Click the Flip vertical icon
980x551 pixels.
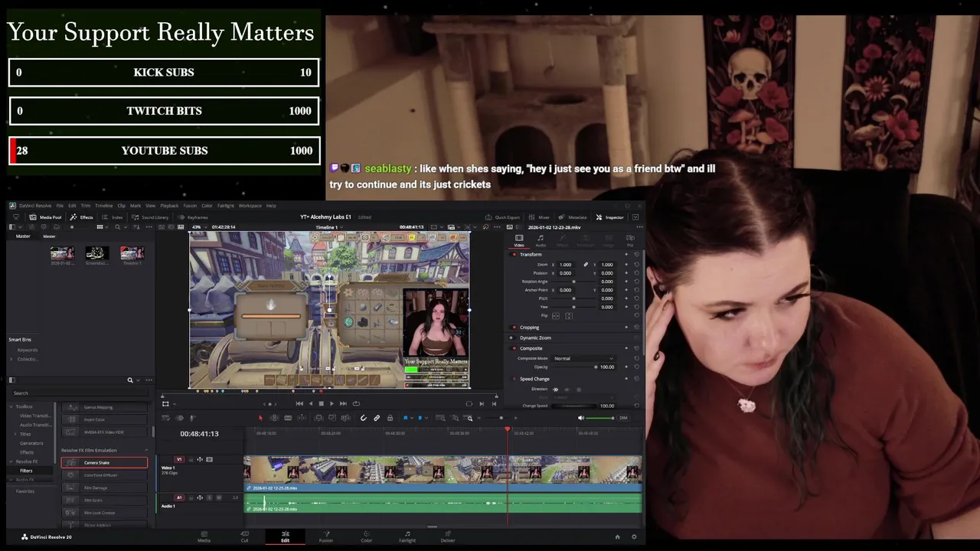coord(569,316)
